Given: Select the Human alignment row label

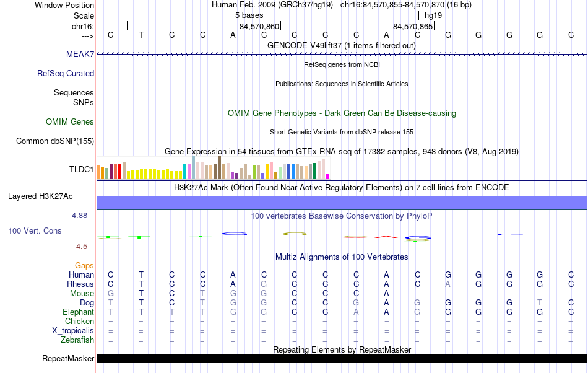Looking at the screenshot, I should pos(81,274).
